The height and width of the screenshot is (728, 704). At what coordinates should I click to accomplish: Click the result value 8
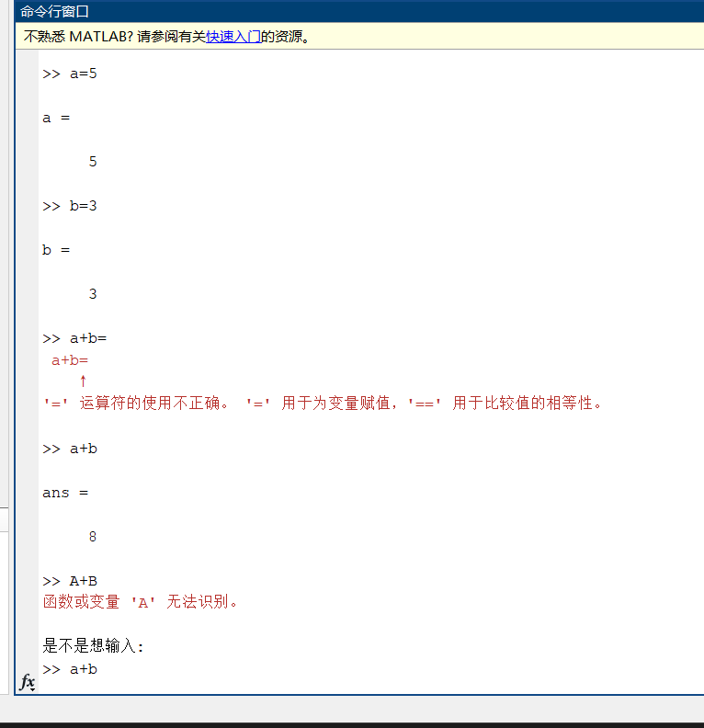click(x=93, y=537)
